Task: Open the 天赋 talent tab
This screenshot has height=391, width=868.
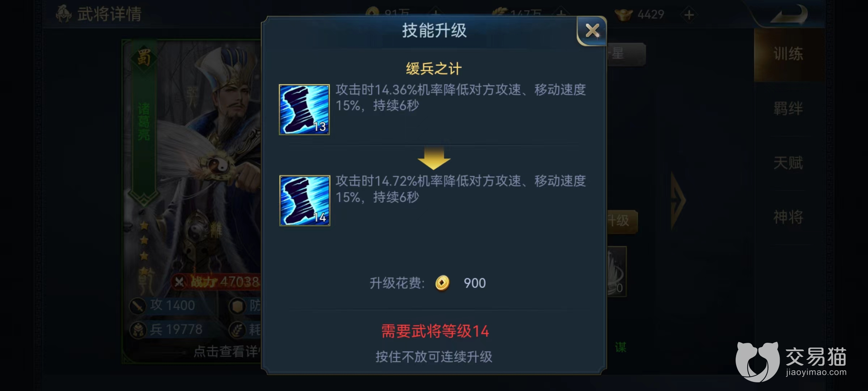Action: pos(788,163)
